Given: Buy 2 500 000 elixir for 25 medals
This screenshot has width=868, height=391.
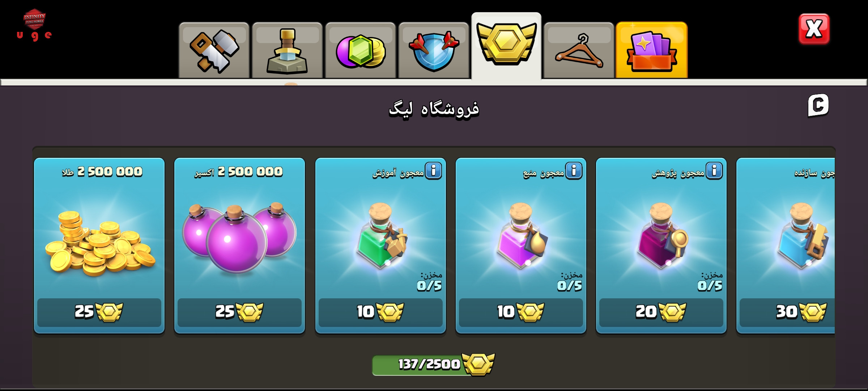Looking at the screenshot, I should click(x=239, y=312).
